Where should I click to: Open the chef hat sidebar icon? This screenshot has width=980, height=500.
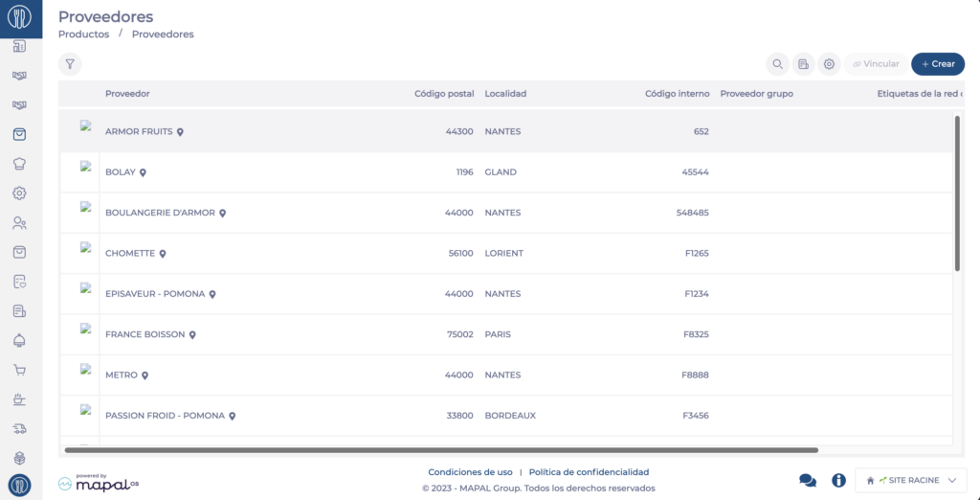(19, 164)
